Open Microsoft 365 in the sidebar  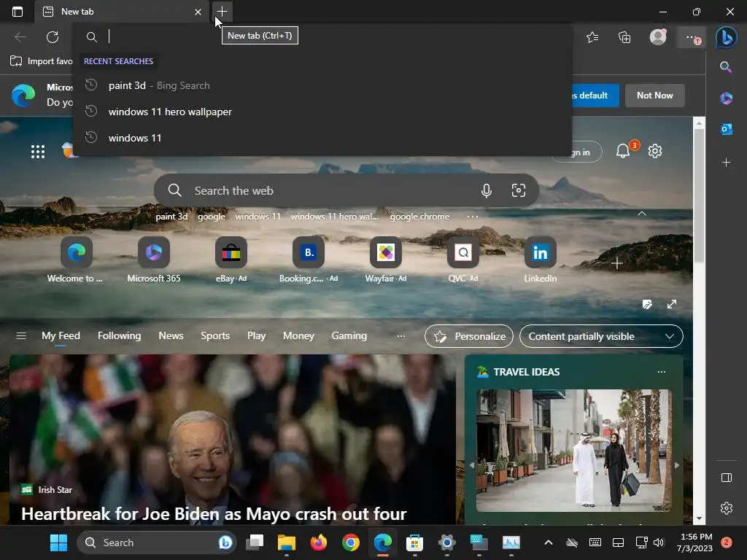(726, 98)
